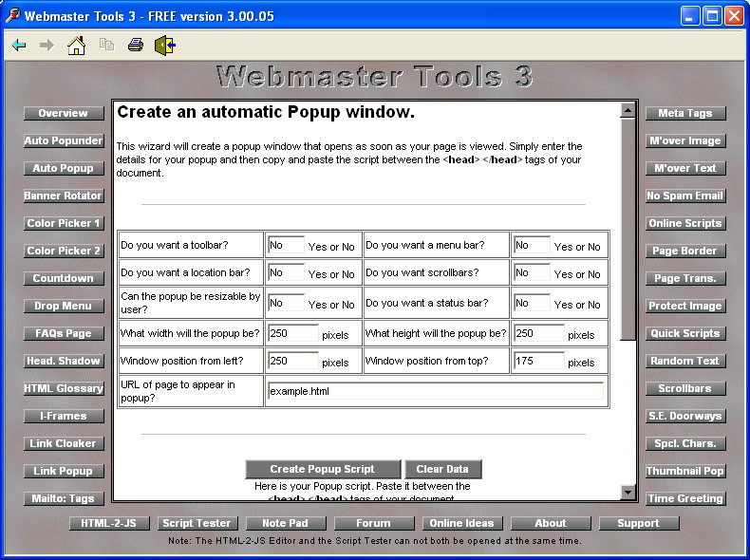Click the status bar Yes/No field
750x560 pixels.
[x=532, y=303]
